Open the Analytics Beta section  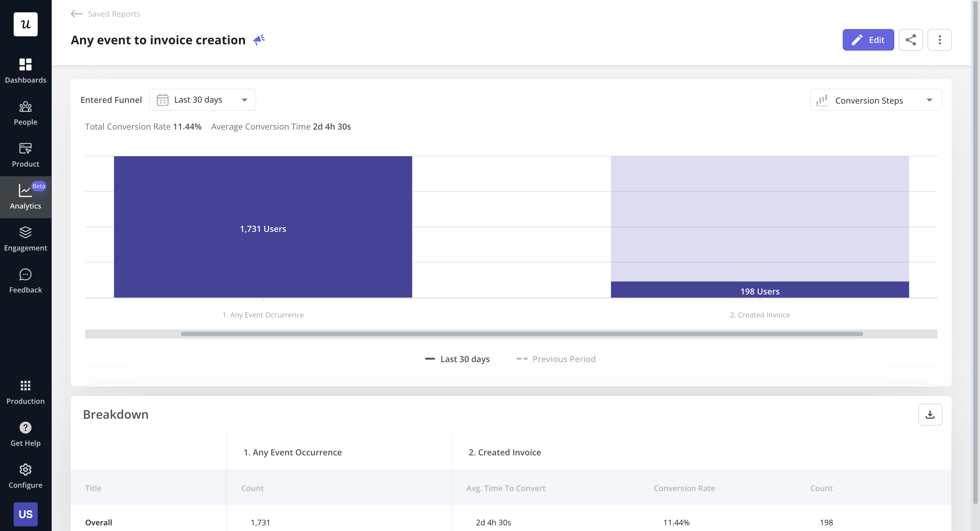25,197
